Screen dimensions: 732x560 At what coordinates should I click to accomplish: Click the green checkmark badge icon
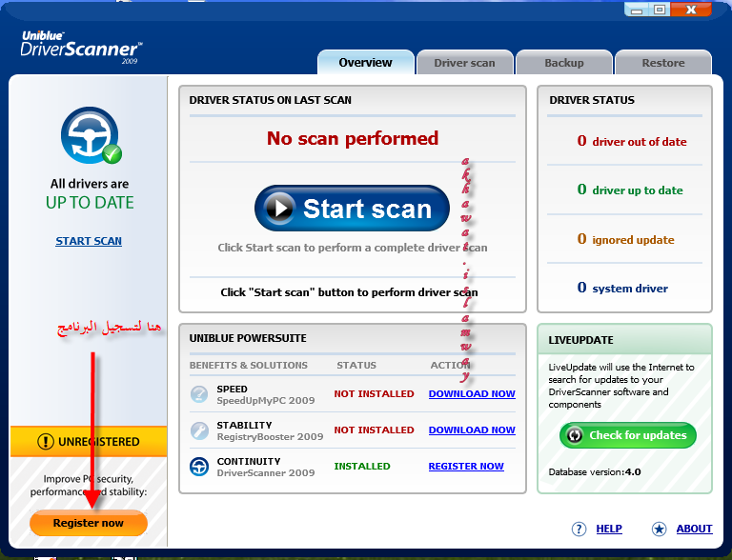click(x=112, y=154)
